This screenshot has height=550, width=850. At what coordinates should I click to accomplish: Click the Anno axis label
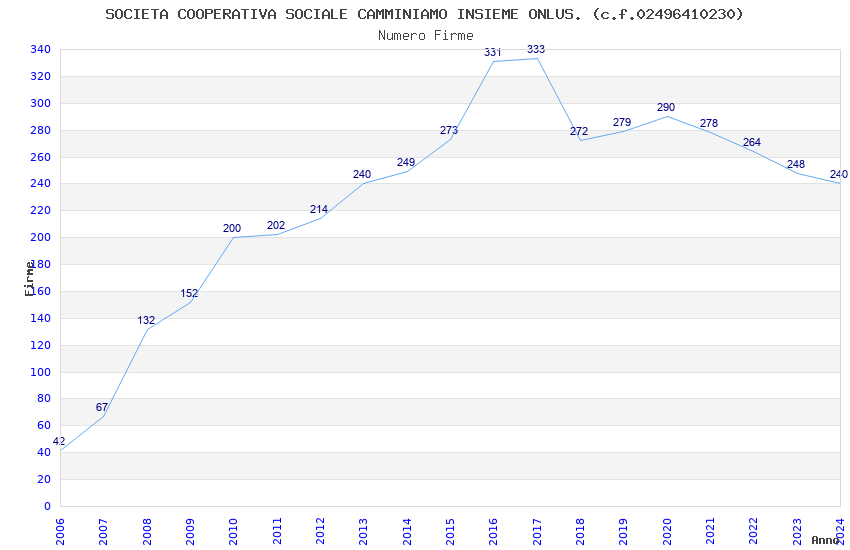[x=825, y=540]
